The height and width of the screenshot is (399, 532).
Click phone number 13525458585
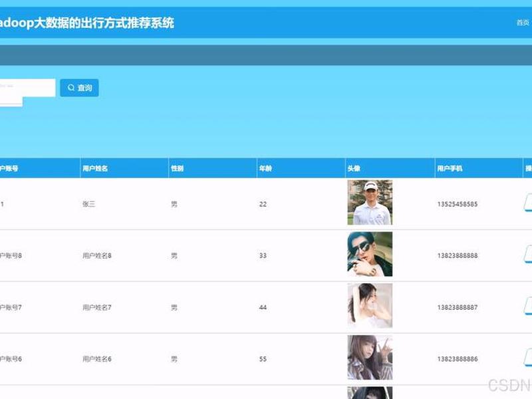pyautogui.click(x=458, y=204)
